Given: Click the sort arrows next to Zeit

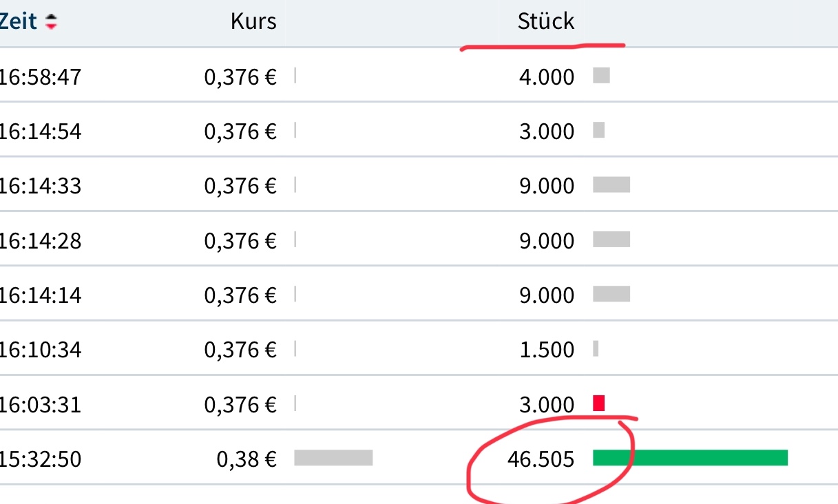Looking at the screenshot, I should 52,22.
